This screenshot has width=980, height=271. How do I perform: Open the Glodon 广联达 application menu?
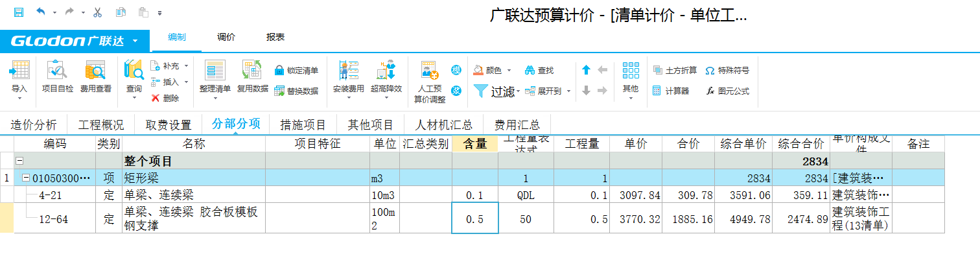tap(75, 41)
